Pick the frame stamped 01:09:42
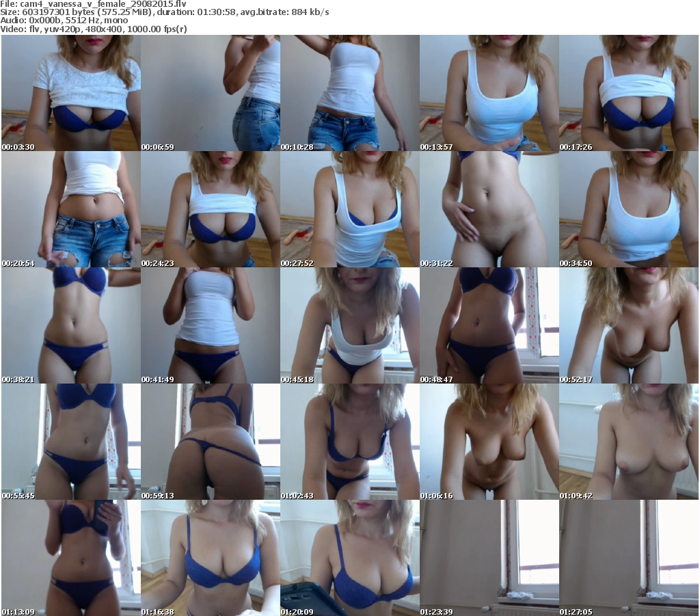Image resolution: width=700 pixels, height=616 pixels. (x=629, y=441)
